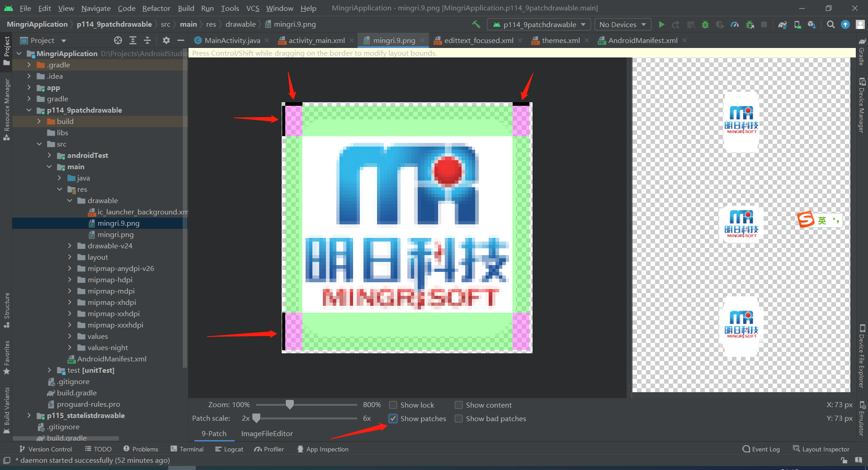Expand the p115_statelistdrawable module

pyautogui.click(x=29, y=415)
